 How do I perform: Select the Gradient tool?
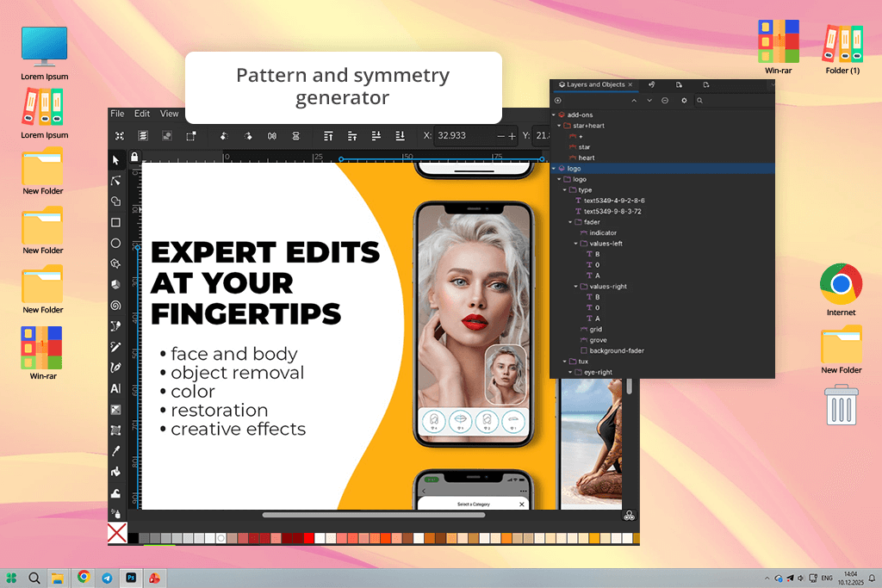116,410
